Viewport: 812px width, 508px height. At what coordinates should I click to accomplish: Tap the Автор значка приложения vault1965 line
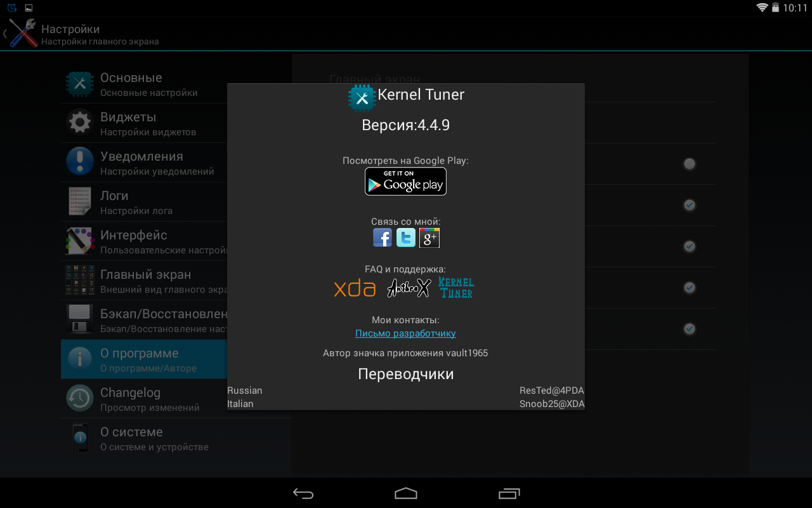[x=405, y=353]
